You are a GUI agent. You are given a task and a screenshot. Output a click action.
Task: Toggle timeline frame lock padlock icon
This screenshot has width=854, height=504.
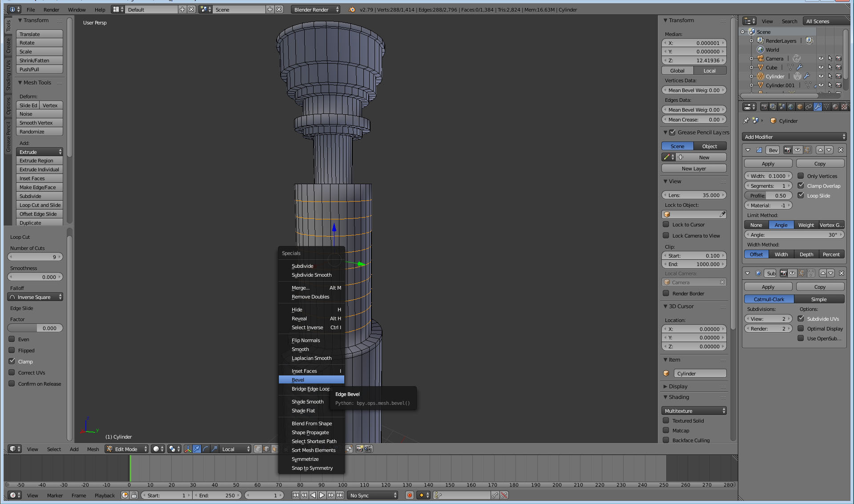(134, 495)
